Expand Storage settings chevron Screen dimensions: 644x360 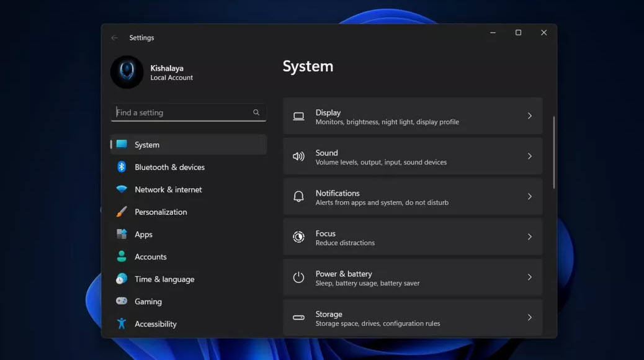point(530,317)
